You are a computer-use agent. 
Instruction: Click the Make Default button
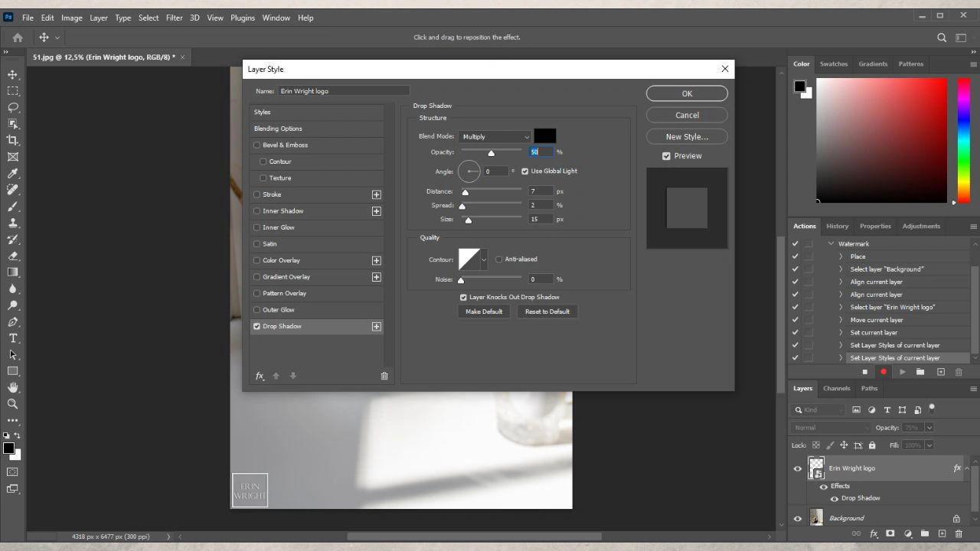tap(484, 311)
